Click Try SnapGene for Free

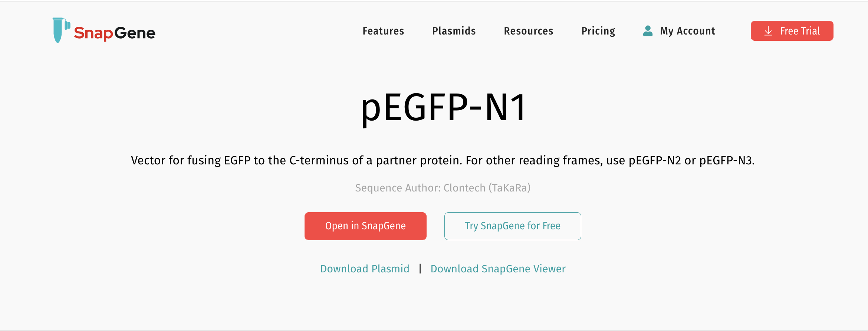pyautogui.click(x=512, y=226)
